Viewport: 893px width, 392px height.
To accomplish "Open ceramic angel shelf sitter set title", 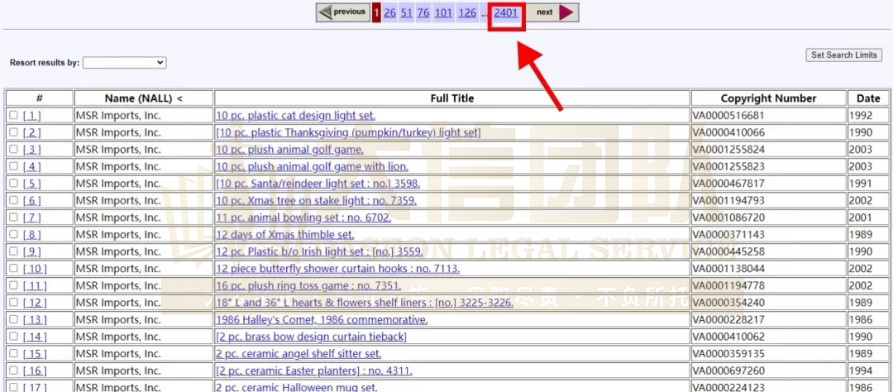I will click(x=298, y=354).
